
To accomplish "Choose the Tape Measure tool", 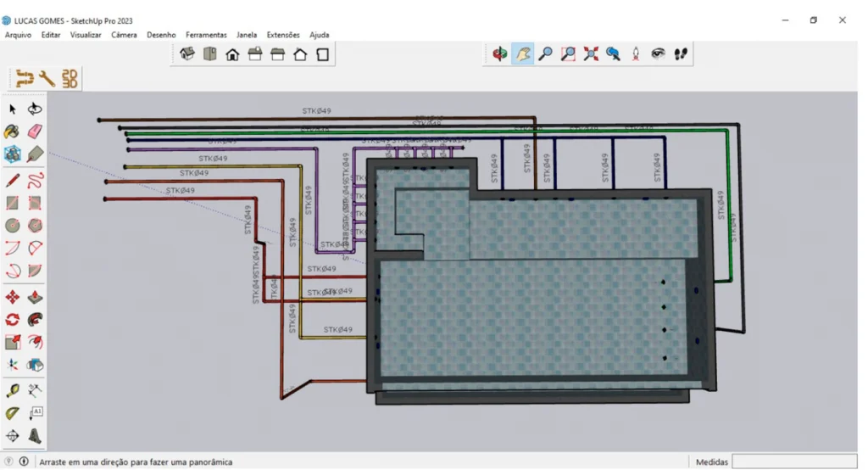I will (13, 390).
